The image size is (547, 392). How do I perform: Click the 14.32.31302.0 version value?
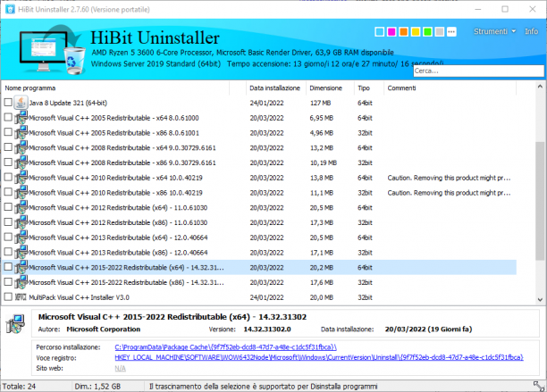[267, 329]
